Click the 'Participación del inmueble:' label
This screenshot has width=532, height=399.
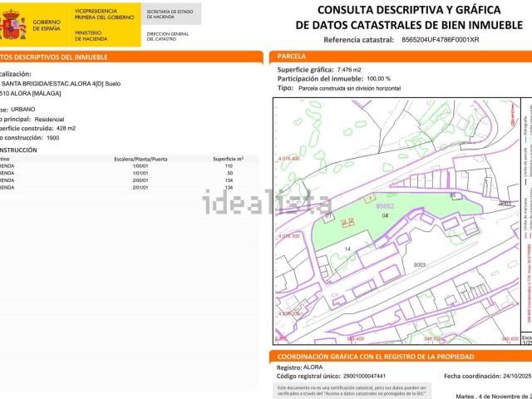(x=320, y=79)
